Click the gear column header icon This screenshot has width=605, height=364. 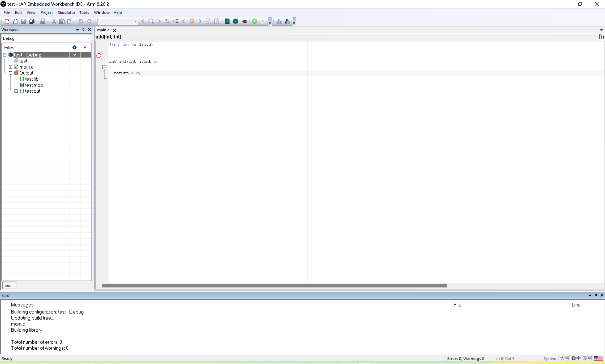coord(74,47)
